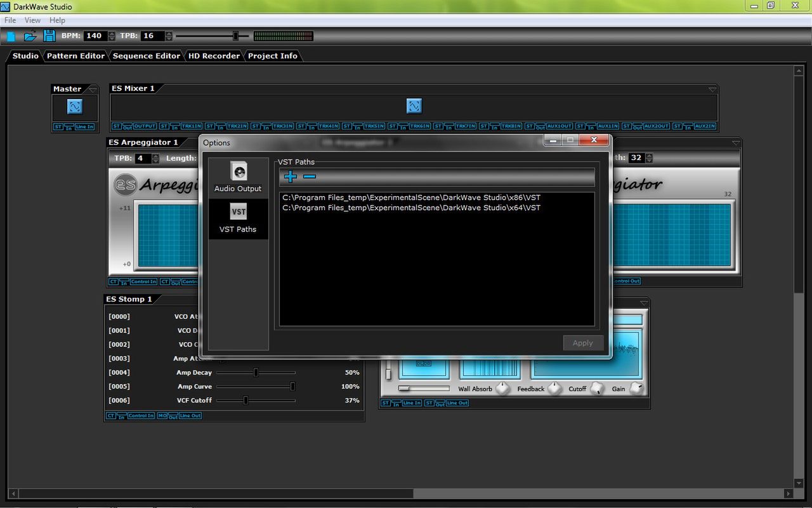This screenshot has height=508, width=812.
Task: Open the View menu
Action: click(32, 20)
